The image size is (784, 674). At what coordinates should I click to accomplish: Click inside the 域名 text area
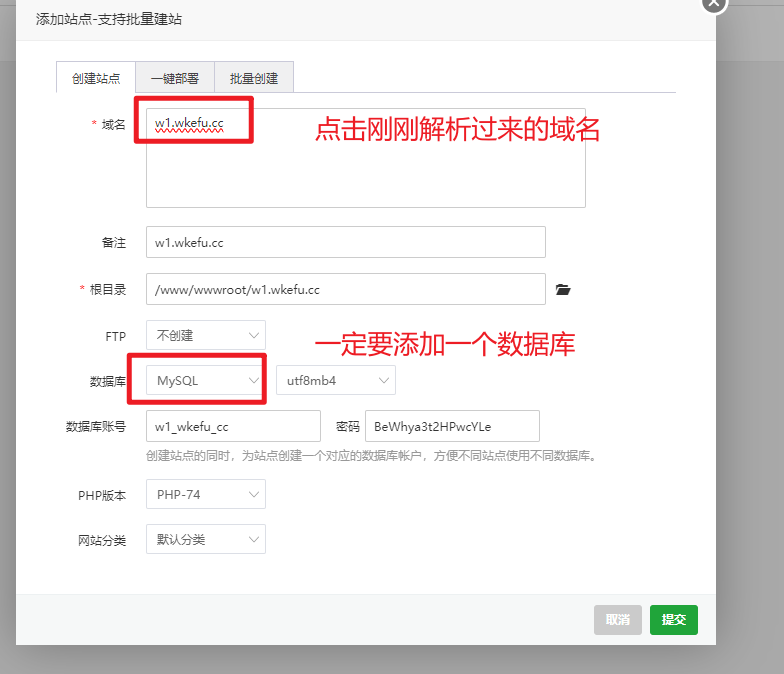point(365,170)
